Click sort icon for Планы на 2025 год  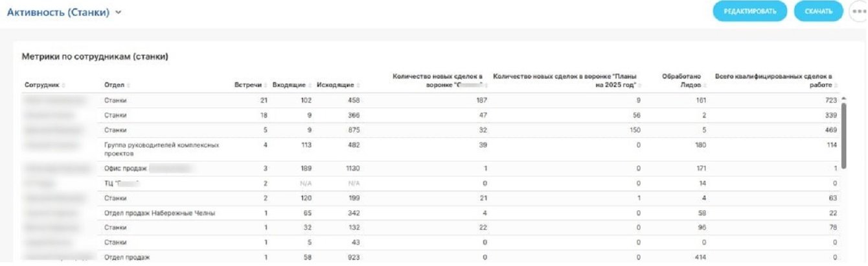(641, 86)
